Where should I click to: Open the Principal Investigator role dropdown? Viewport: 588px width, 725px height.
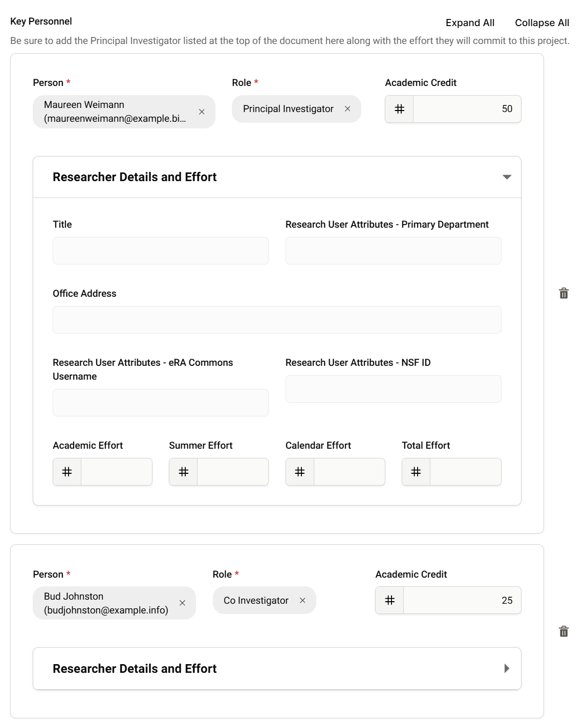(x=288, y=109)
